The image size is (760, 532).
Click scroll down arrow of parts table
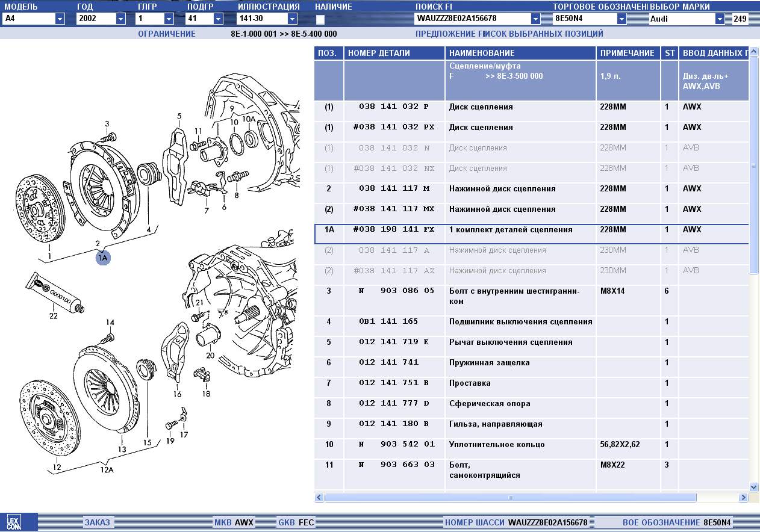pos(754,486)
